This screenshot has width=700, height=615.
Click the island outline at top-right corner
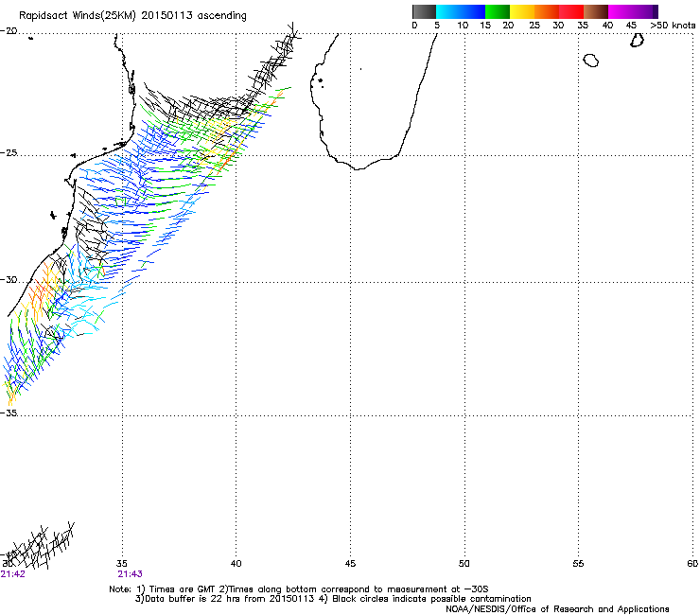coord(637,40)
